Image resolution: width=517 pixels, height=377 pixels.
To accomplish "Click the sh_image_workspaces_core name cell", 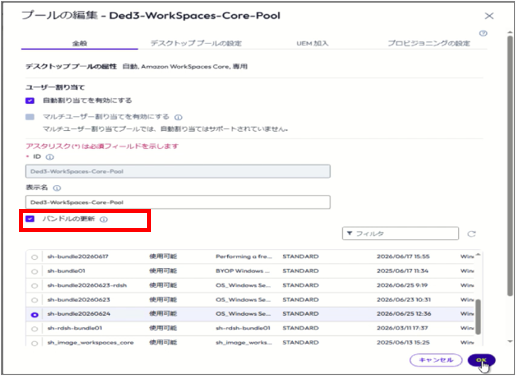I will point(90,342).
